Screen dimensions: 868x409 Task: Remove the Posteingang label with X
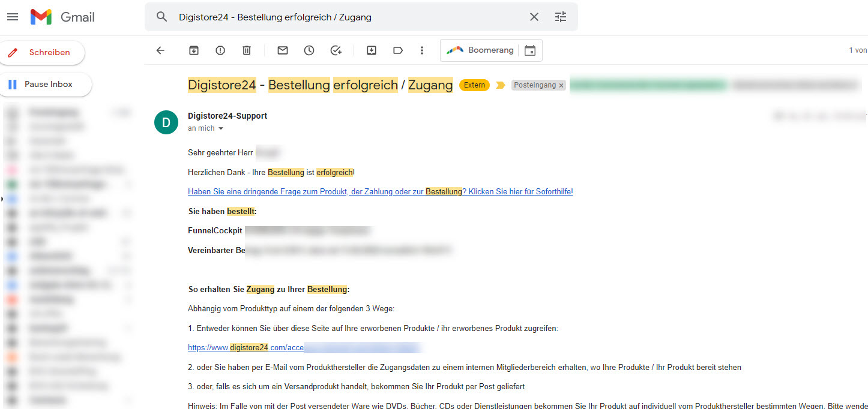(561, 86)
